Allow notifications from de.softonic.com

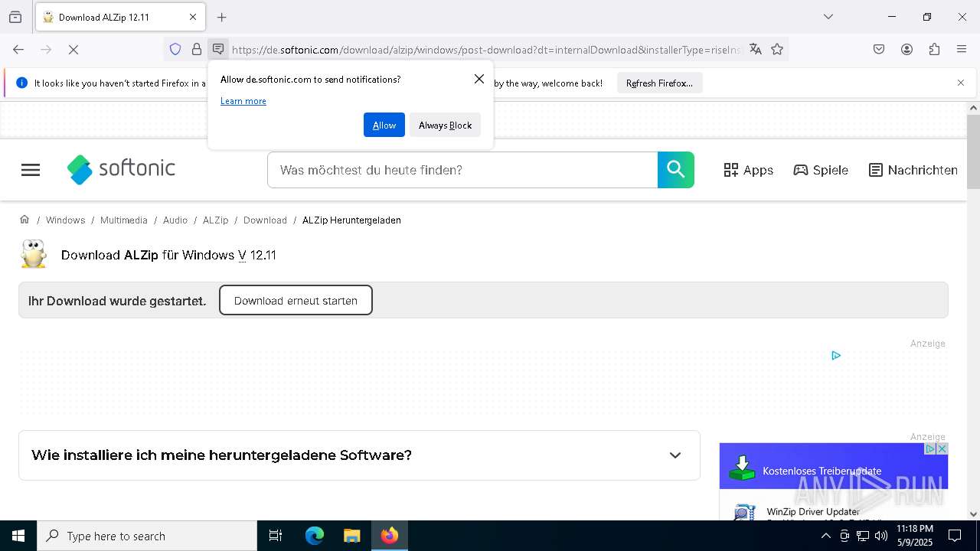(384, 125)
